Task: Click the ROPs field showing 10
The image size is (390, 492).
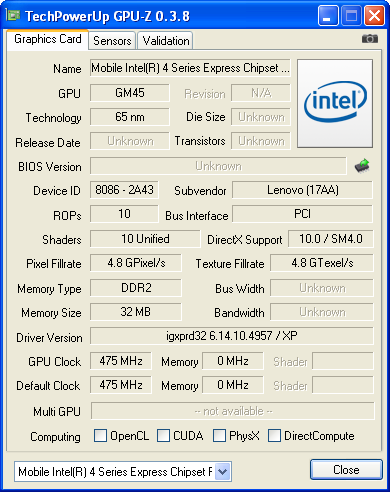Action: [x=124, y=214]
